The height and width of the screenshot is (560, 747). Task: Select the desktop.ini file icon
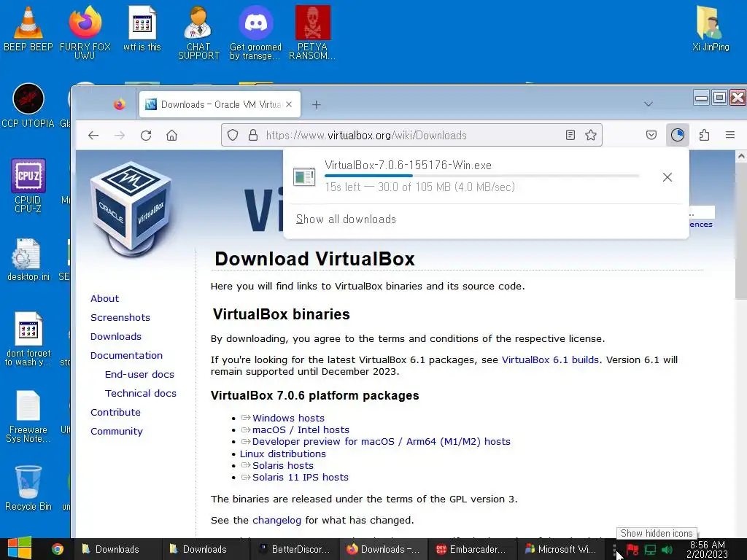coord(28,260)
